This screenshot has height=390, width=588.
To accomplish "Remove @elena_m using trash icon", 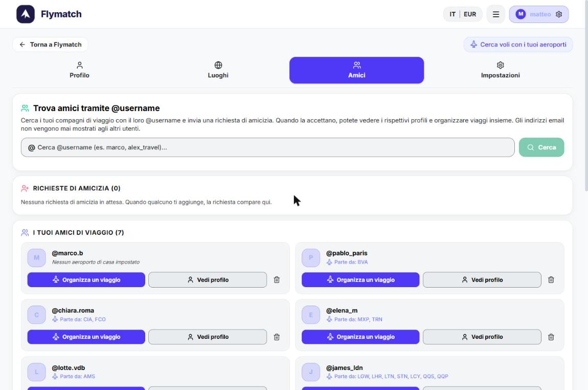I will pyautogui.click(x=551, y=337).
